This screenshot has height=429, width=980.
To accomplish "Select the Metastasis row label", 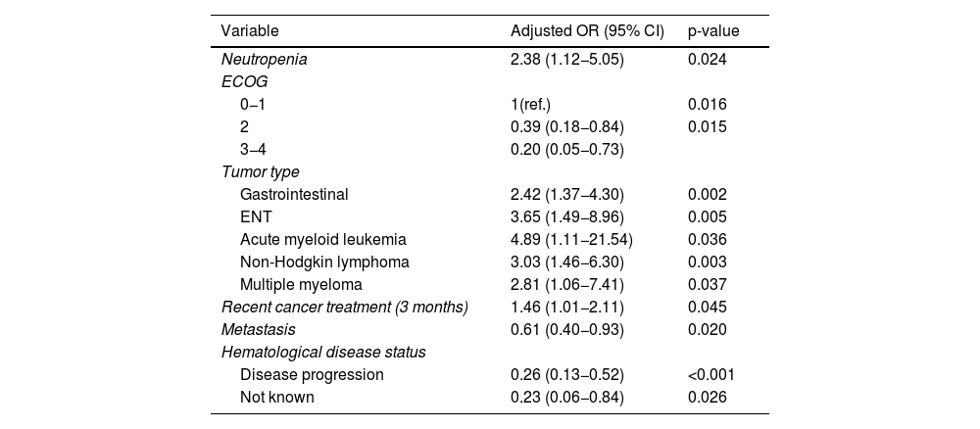I will pyautogui.click(x=258, y=330).
